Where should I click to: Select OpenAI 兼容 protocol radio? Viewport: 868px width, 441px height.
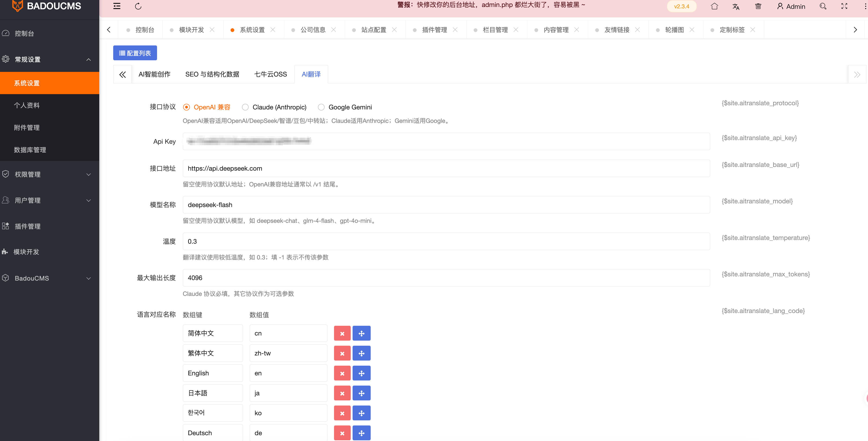(x=186, y=107)
